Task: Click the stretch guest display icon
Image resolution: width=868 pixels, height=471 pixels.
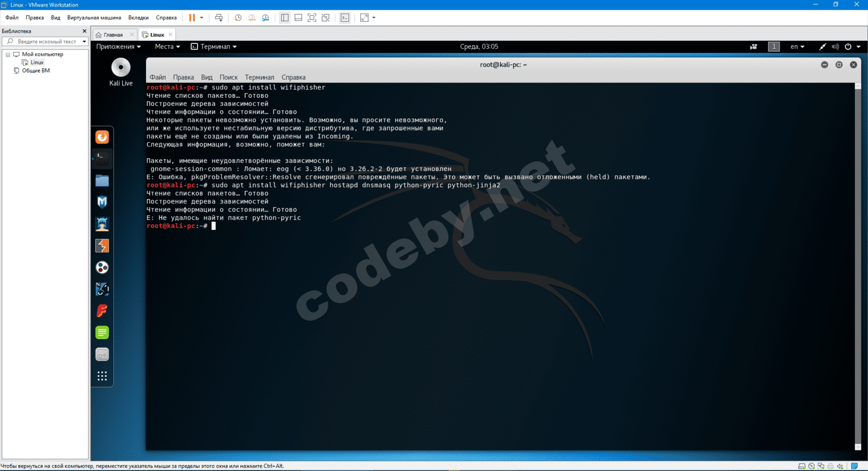Action: pos(365,18)
